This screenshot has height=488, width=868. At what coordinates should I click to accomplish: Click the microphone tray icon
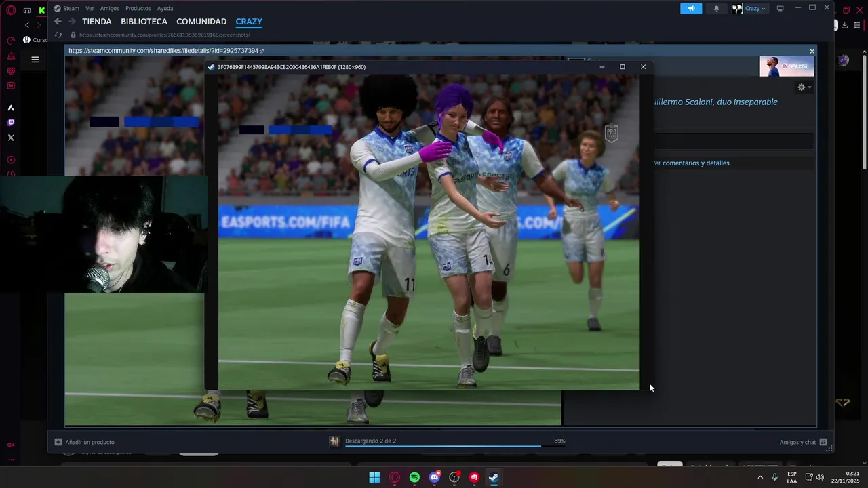coord(774,477)
